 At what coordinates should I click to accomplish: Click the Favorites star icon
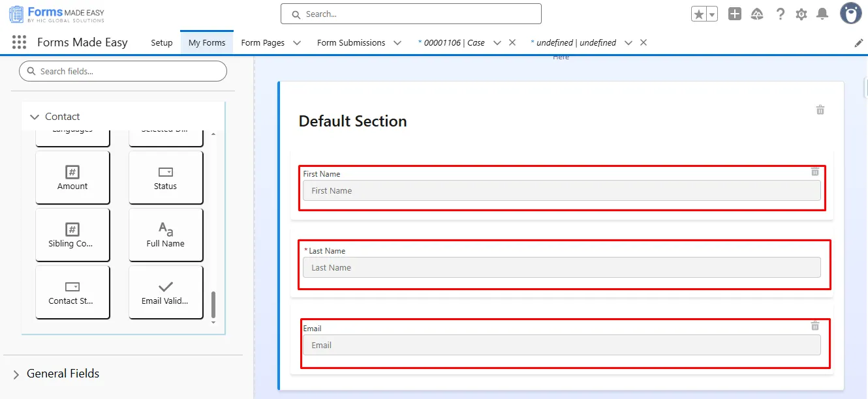pyautogui.click(x=698, y=14)
